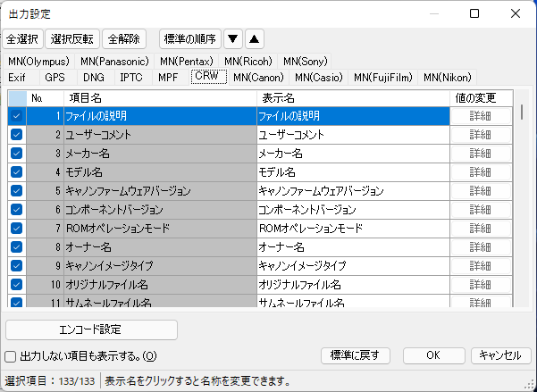This screenshot has width=537, height=392.
Task: Click the 全選択 button
Action: (23, 38)
